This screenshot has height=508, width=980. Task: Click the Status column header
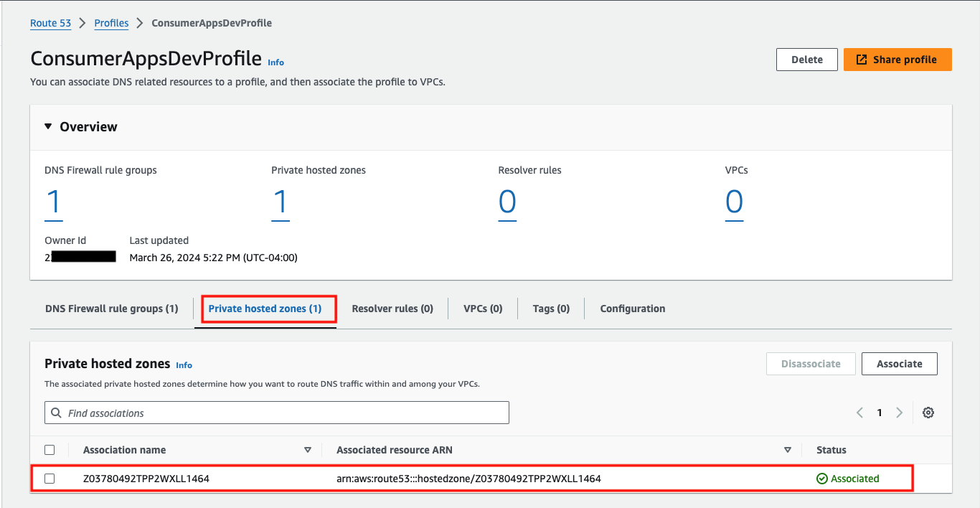(x=831, y=450)
